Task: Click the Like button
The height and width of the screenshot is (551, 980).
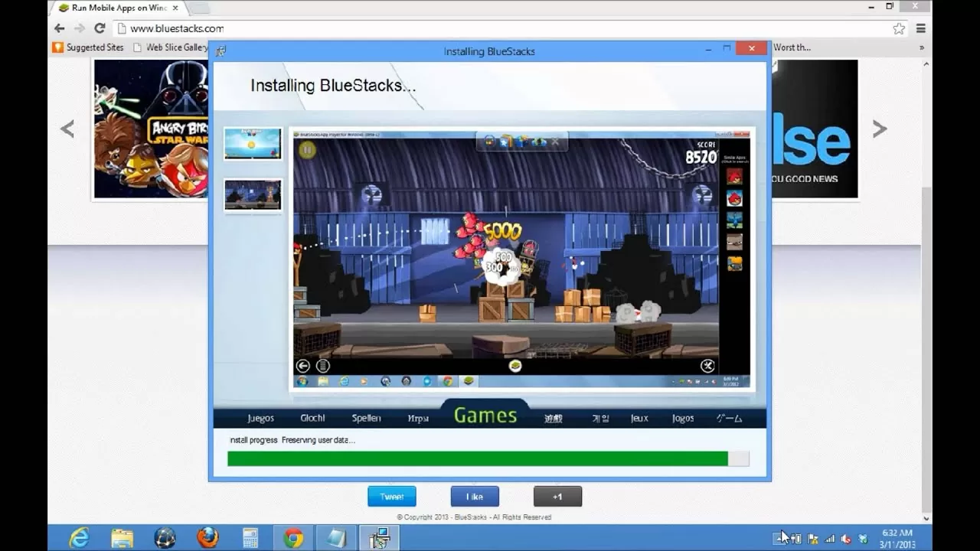Action: click(x=475, y=497)
